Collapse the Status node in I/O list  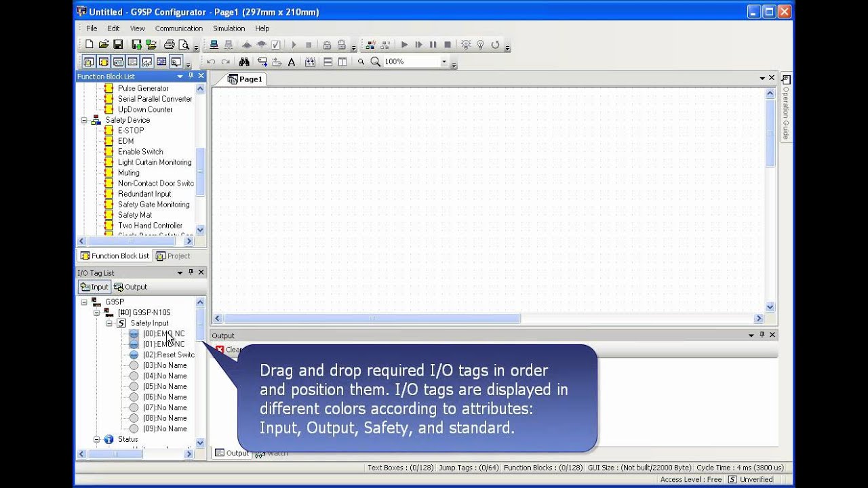(x=96, y=439)
